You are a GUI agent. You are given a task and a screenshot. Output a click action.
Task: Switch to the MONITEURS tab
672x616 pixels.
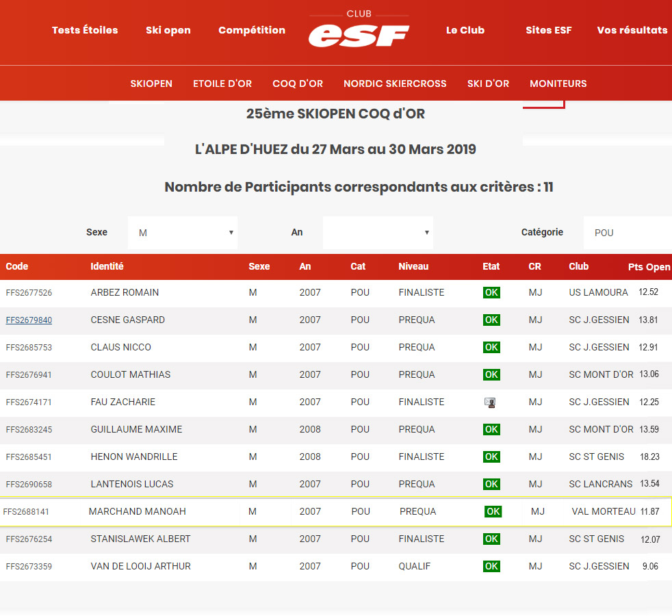pos(558,84)
